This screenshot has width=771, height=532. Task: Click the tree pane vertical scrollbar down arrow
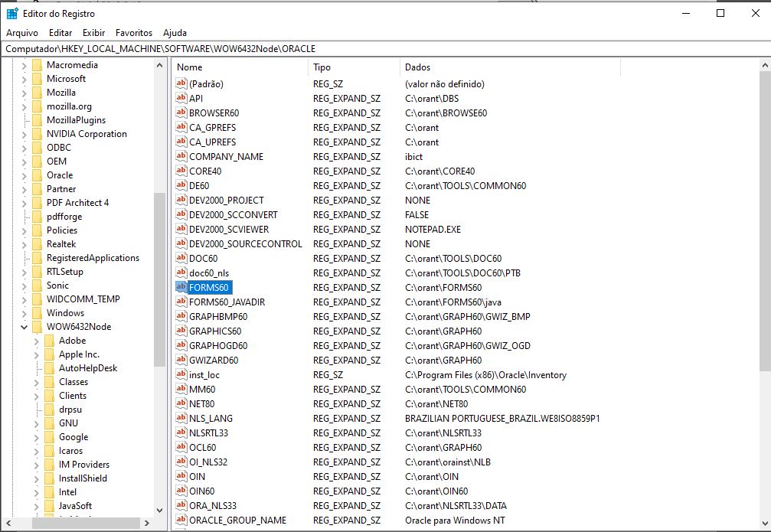[159, 510]
